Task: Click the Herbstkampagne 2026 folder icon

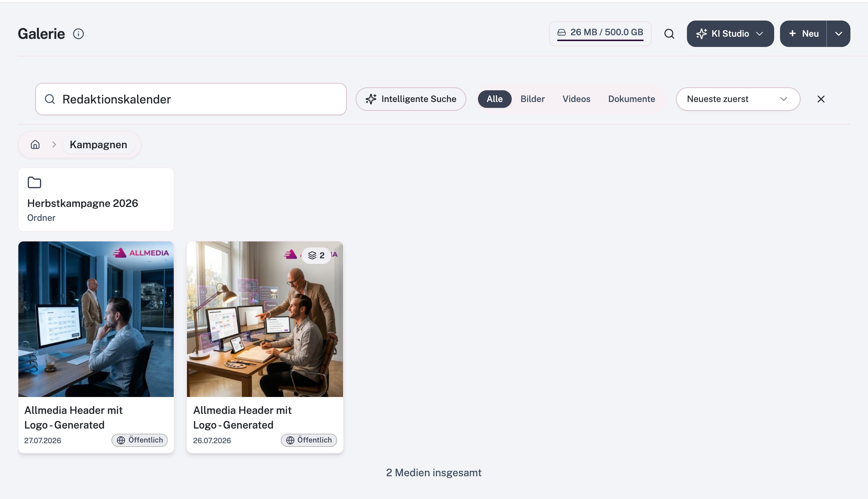Action: point(34,182)
